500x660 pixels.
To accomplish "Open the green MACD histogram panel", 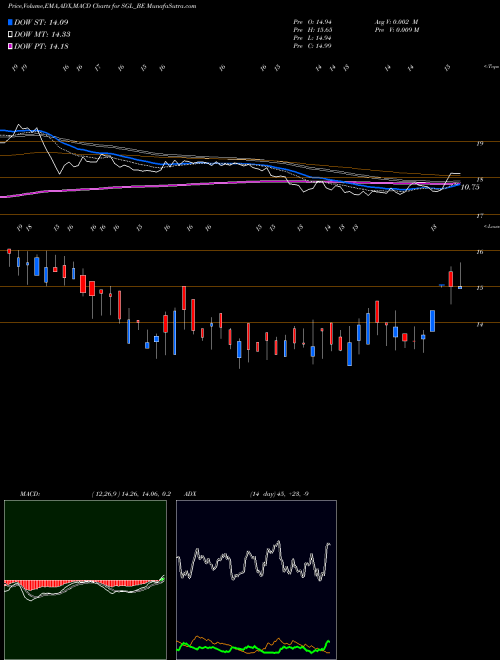I will click(x=85, y=580).
